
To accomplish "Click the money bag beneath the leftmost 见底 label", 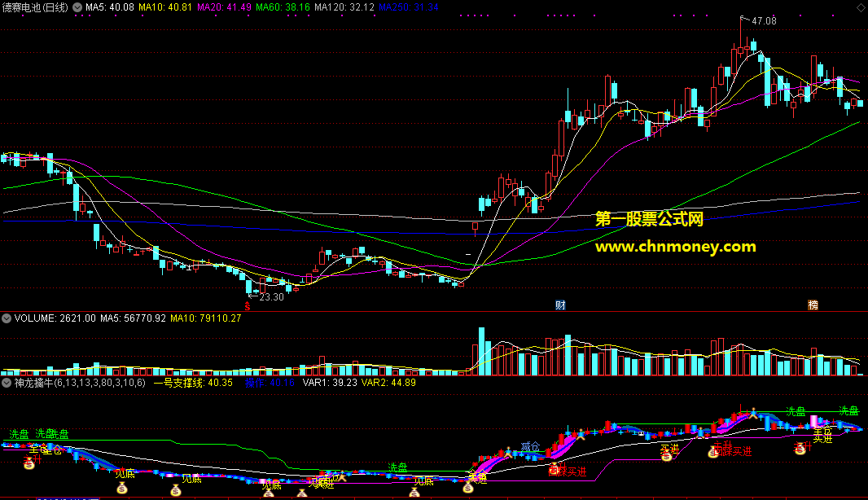I will [122, 488].
